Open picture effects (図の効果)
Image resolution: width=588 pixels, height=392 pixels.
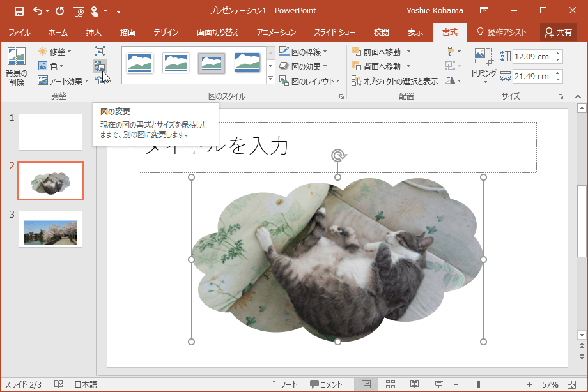coord(305,65)
